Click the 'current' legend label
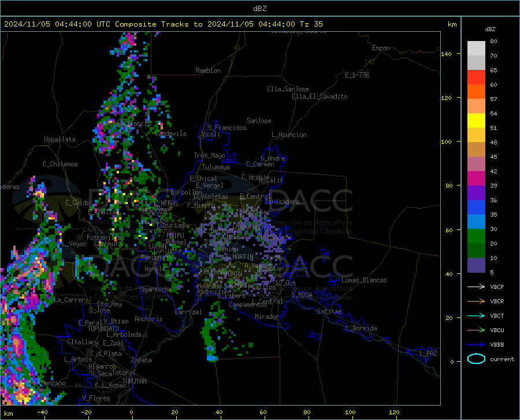Viewport: 520px width, 420px height. pos(502,359)
